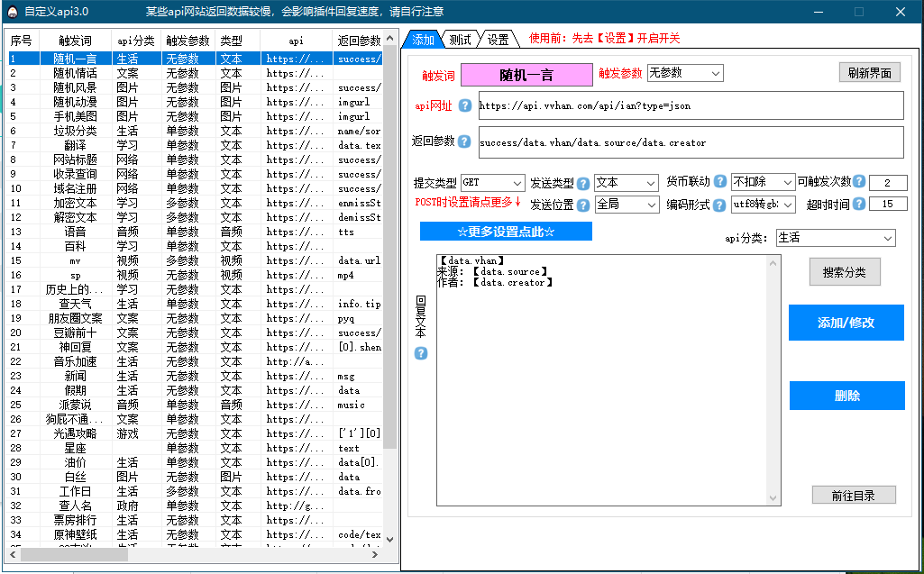Open the 回复文本 help icon
This screenshot has width=924, height=574.
[x=420, y=353]
